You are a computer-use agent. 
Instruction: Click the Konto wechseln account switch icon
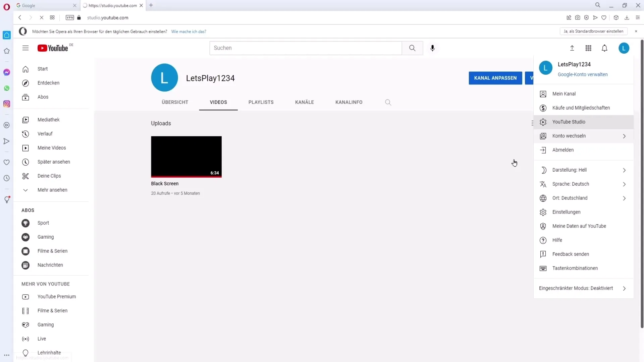(543, 136)
